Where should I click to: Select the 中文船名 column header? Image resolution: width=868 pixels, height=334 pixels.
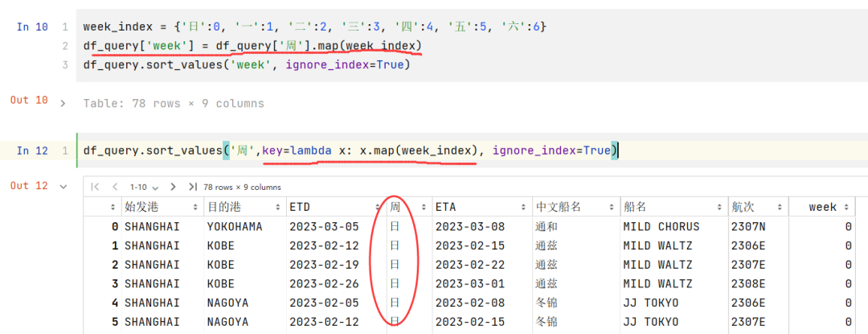(x=558, y=207)
